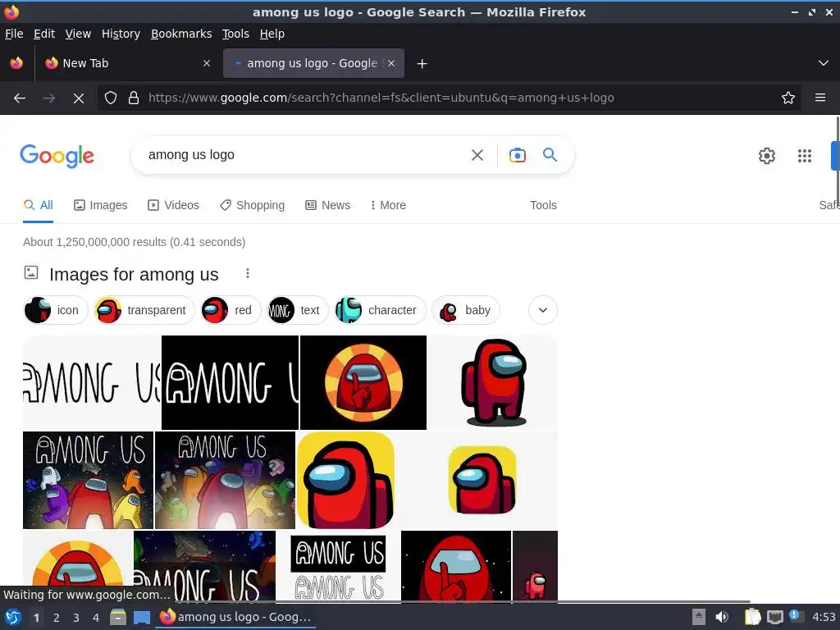
Task: Search by image with camera icon
Action: coord(517,155)
